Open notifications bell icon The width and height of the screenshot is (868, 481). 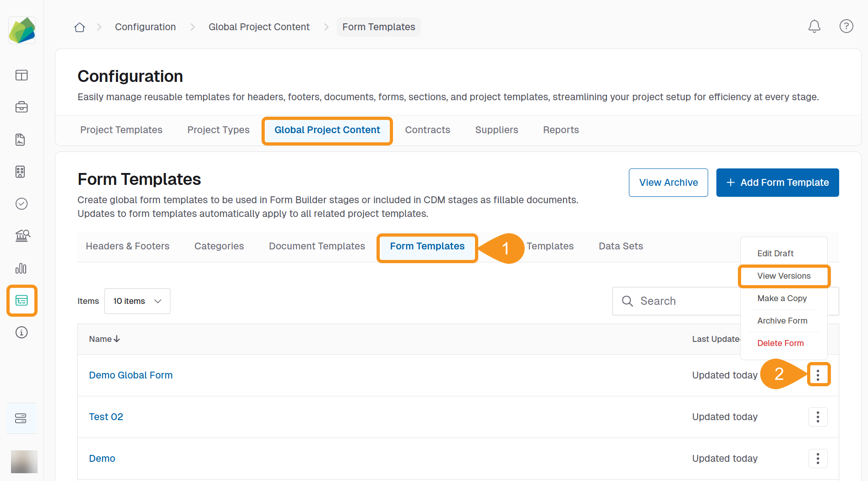coord(814,27)
